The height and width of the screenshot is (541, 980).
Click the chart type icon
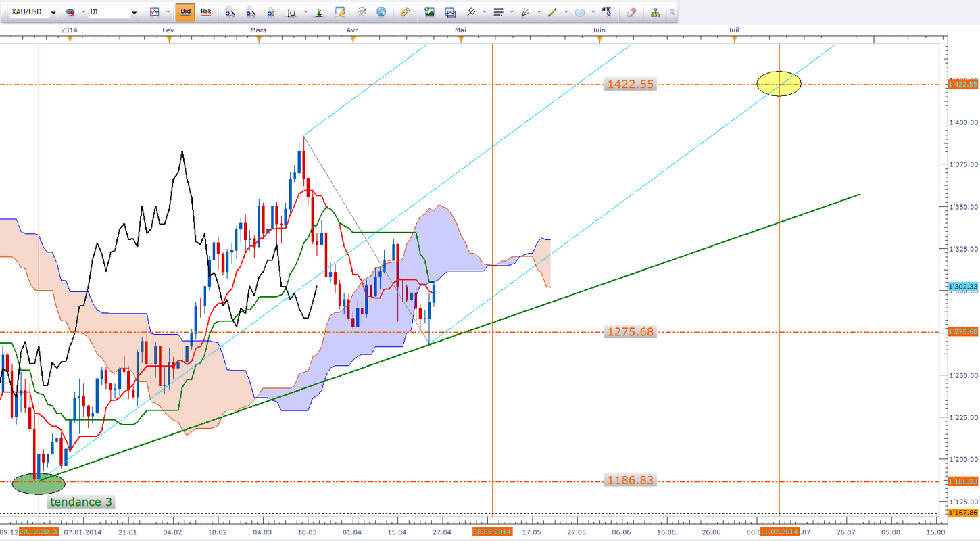click(x=155, y=12)
